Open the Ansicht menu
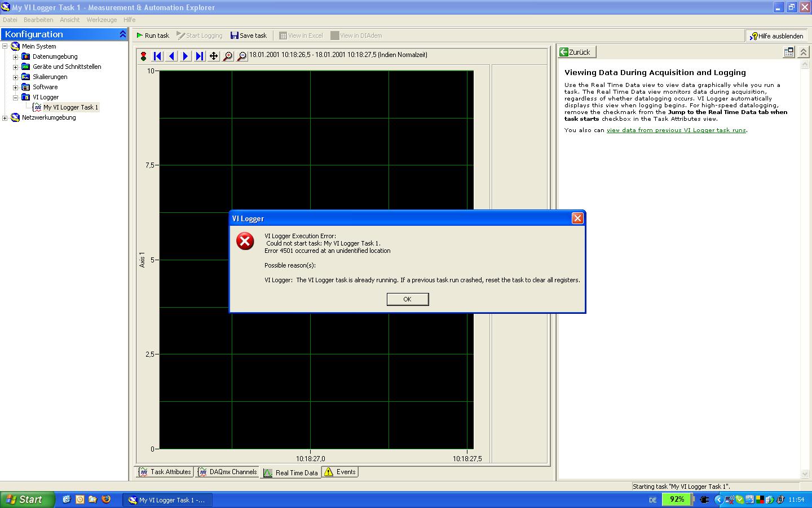812x508 pixels. (70, 20)
